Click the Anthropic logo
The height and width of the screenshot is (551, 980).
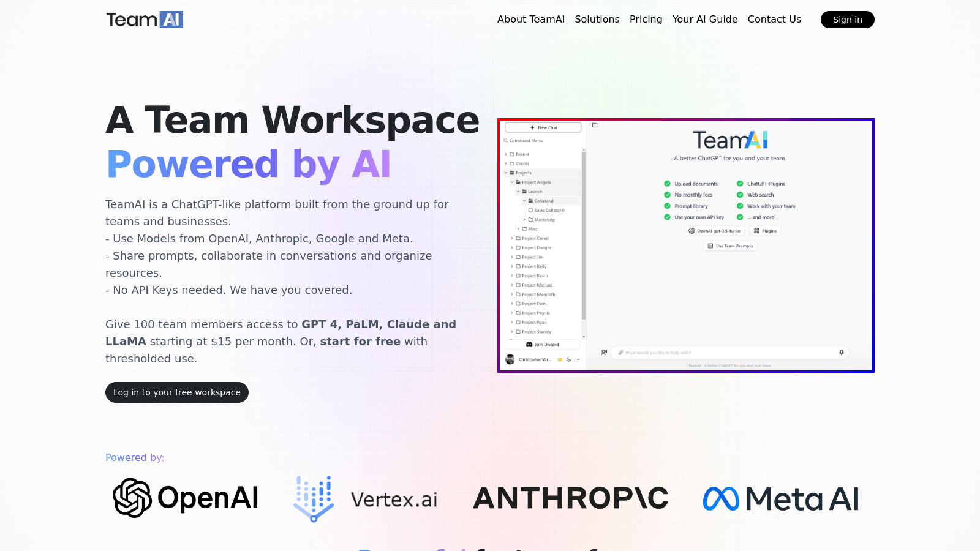pos(571,498)
